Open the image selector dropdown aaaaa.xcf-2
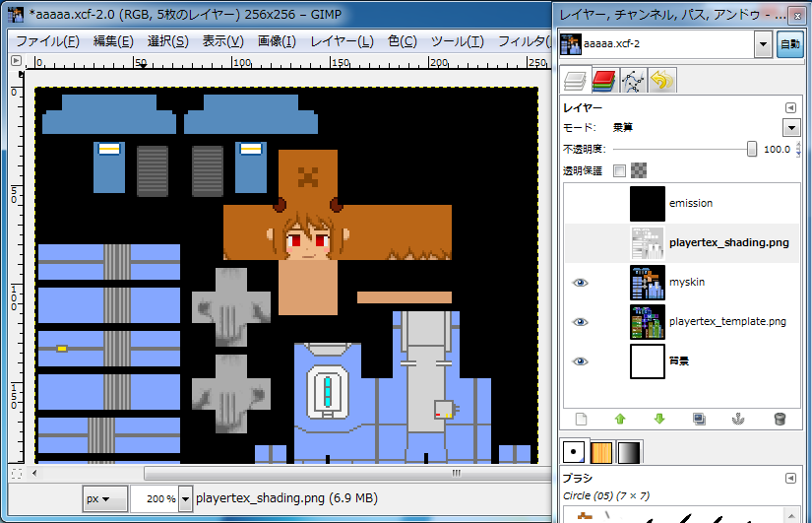The width and height of the screenshot is (812, 523). (x=763, y=44)
